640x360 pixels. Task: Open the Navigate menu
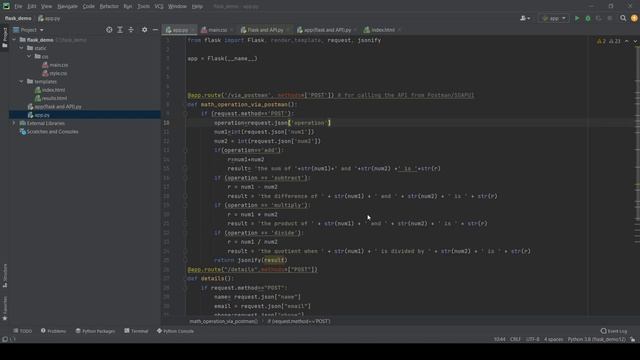click(x=67, y=7)
